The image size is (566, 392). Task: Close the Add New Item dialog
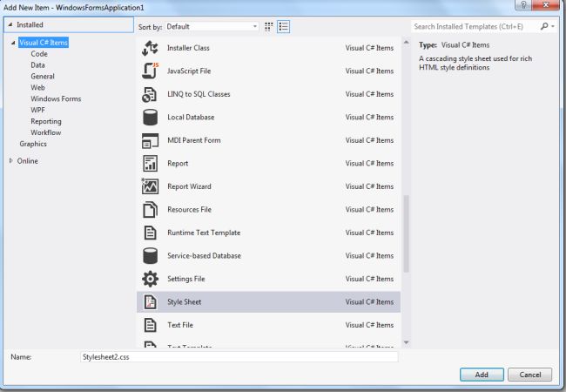(545, 4)
